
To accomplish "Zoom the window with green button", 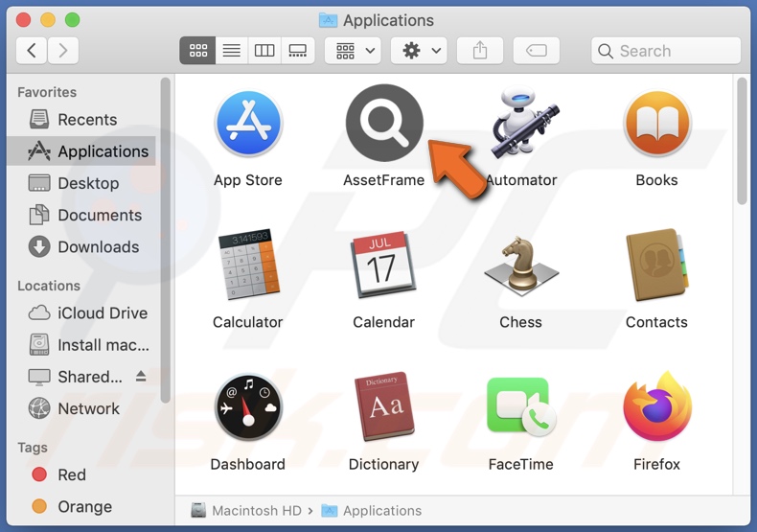I will (x=73, y=20).
